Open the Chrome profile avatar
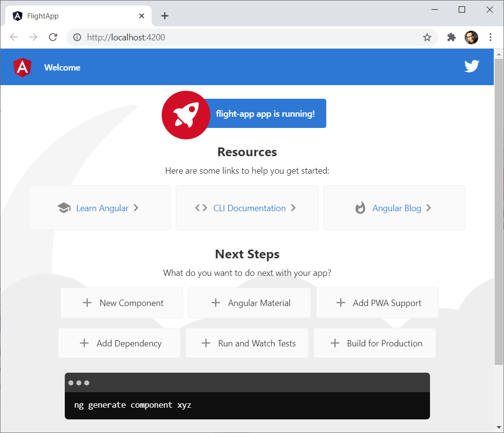Screen dimensions: 504x433 tap(471, 37)
